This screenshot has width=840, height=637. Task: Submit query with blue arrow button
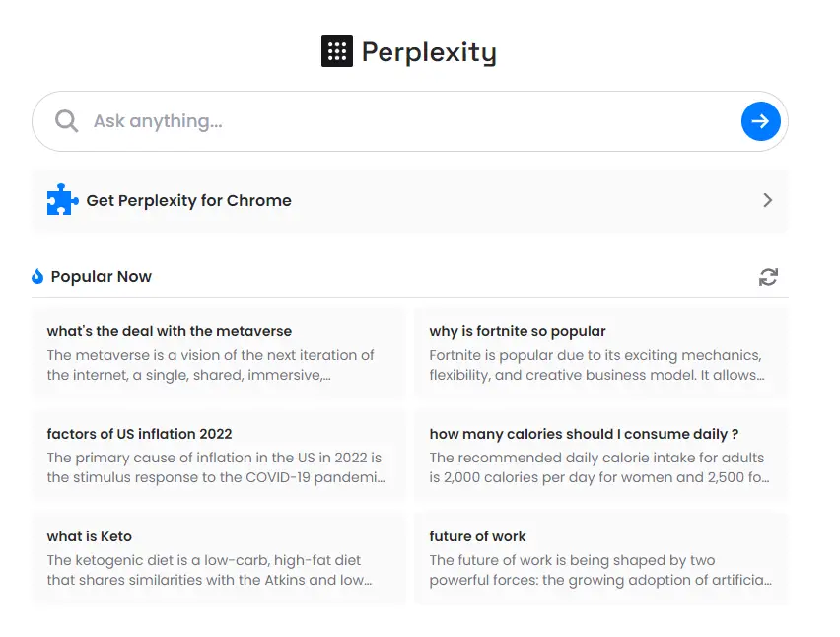(x=761, y=121)
